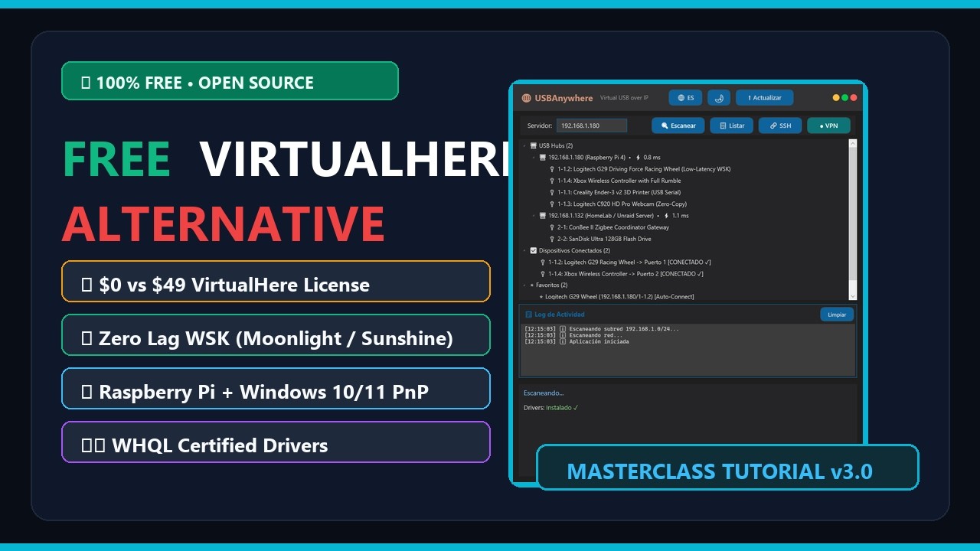Click the USBAnywhere globe logo icon
The image size is (980, 551).
coord(526,98)
